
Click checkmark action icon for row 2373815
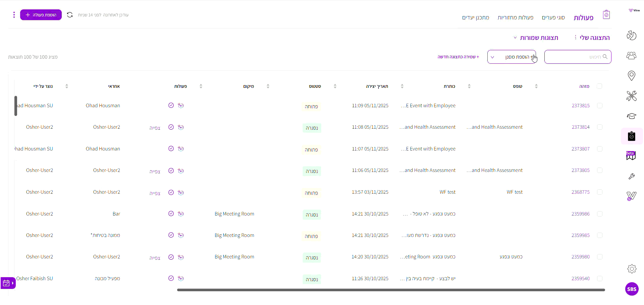(171, 105)
